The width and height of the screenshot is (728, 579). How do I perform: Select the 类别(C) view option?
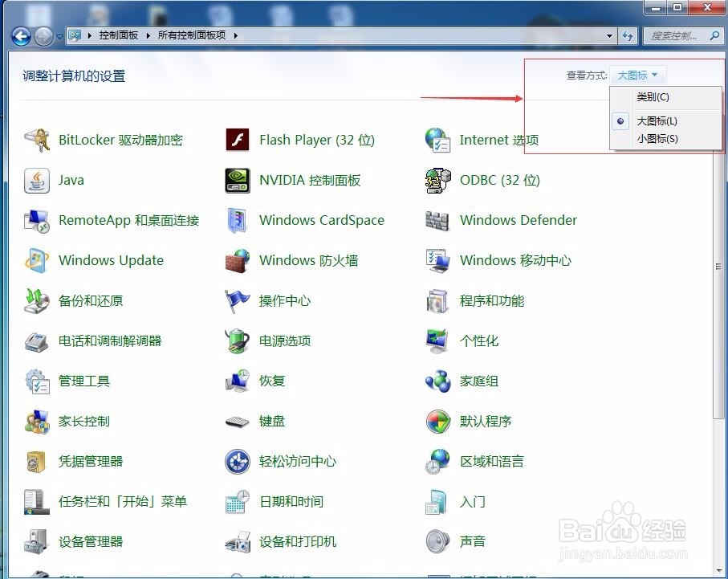click(652, 96)
